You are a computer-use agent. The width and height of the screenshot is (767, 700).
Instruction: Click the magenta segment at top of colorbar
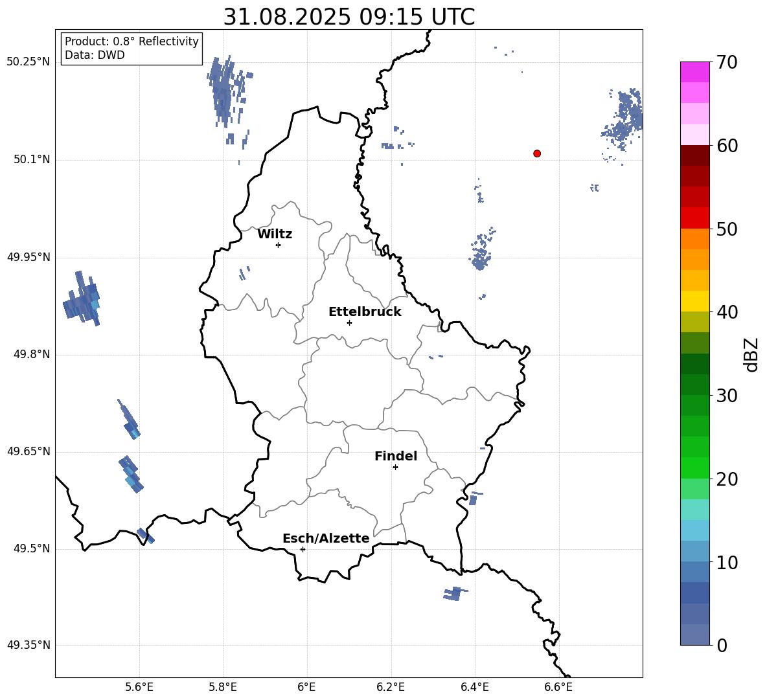click(694, 72)
